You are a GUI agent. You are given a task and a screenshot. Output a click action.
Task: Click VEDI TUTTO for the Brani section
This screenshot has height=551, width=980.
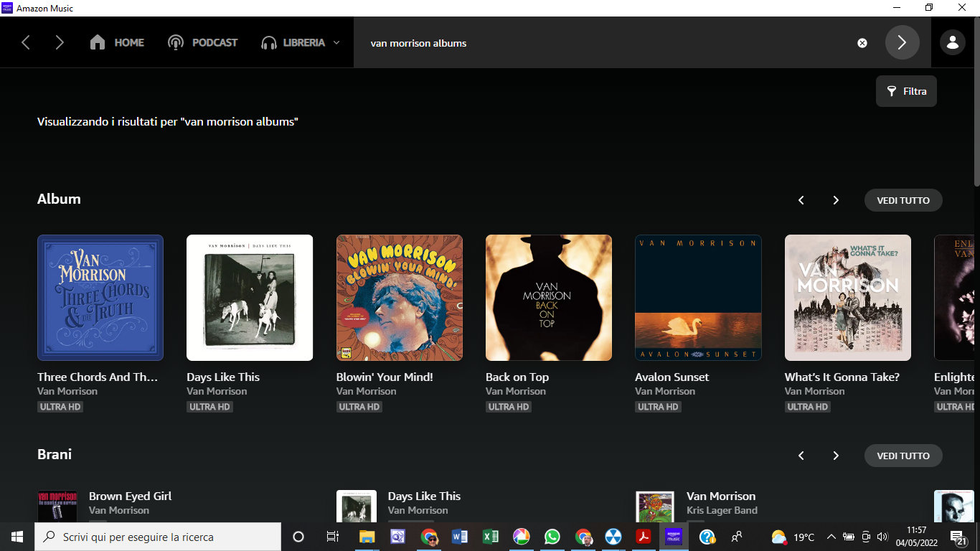point(903,456)
